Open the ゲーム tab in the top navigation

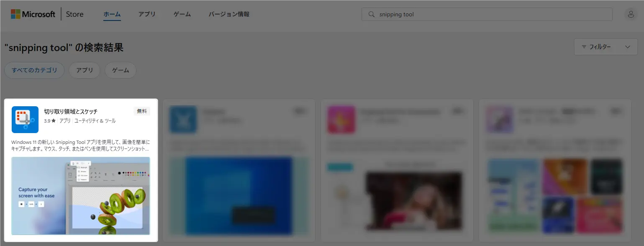point(182,14)
